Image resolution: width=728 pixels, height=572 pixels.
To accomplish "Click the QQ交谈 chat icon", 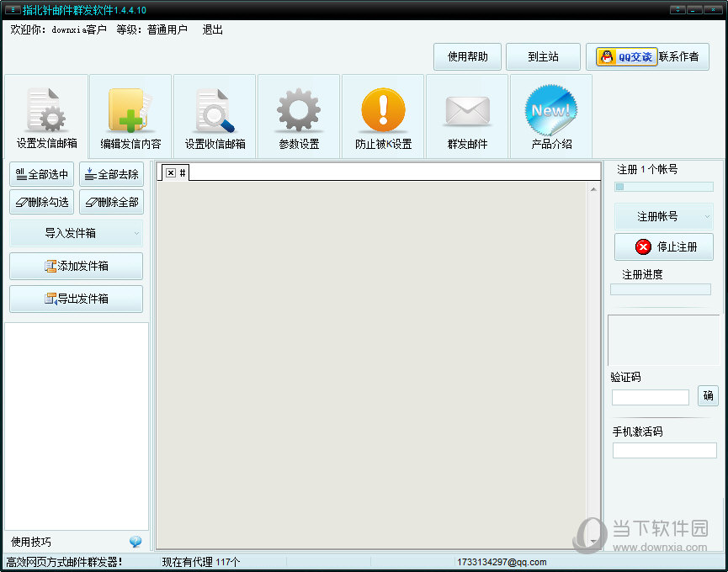I will [x=627, y=57].
